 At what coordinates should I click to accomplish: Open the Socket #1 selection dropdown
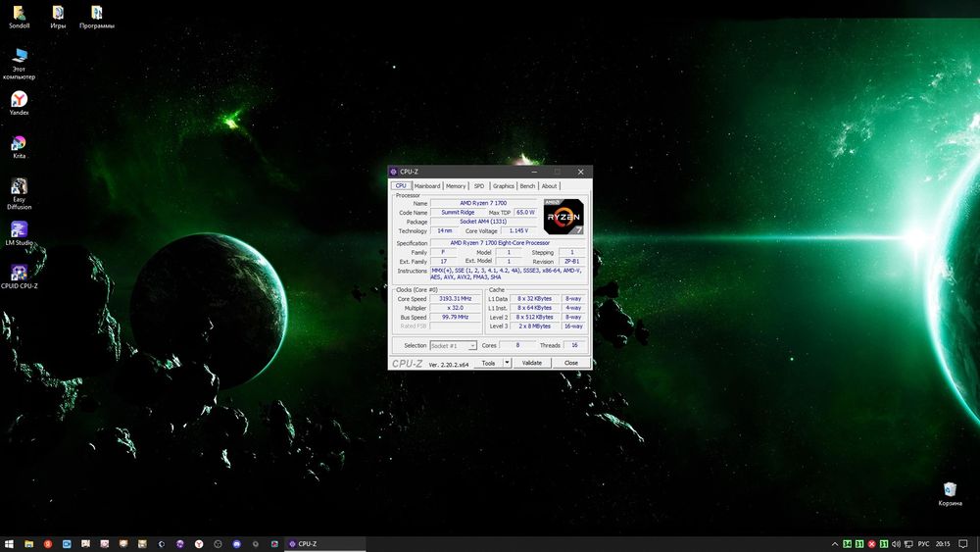click(453, 345)
